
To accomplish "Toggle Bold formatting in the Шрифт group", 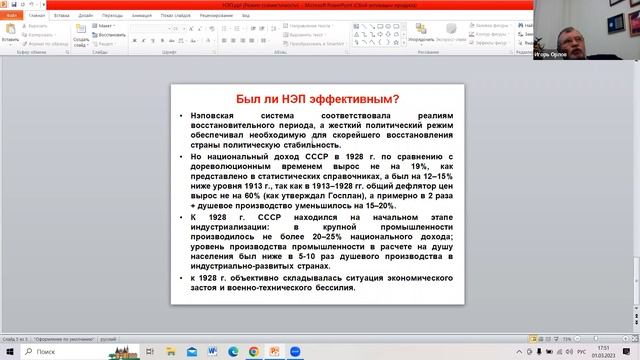I will (x=134, y=41).
